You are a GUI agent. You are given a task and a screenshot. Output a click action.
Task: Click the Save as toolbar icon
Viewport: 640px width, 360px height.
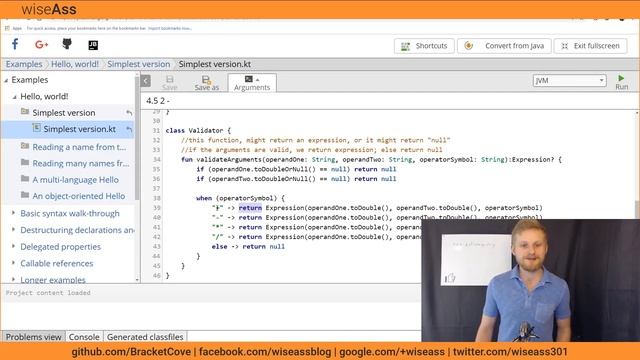(x=207, y=82)
